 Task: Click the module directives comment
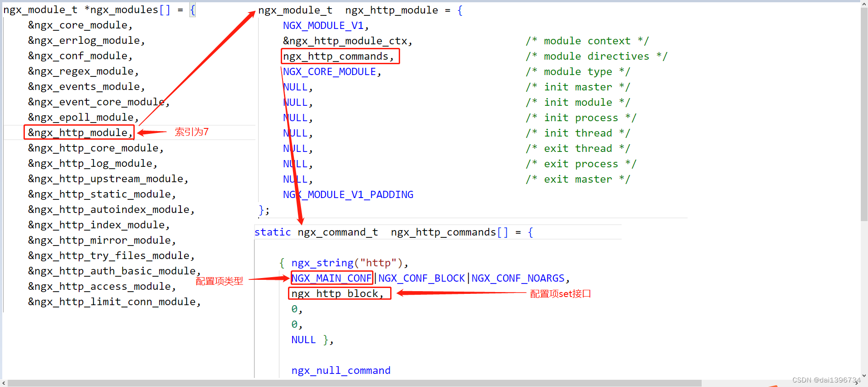(x=596, y=56)
